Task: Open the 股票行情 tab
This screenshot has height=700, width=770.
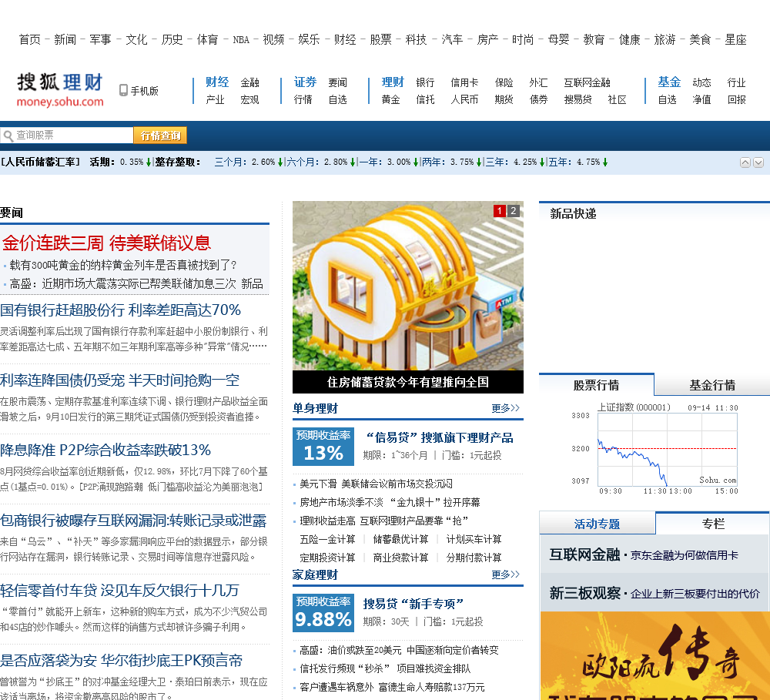Action: tap(596, 384)
